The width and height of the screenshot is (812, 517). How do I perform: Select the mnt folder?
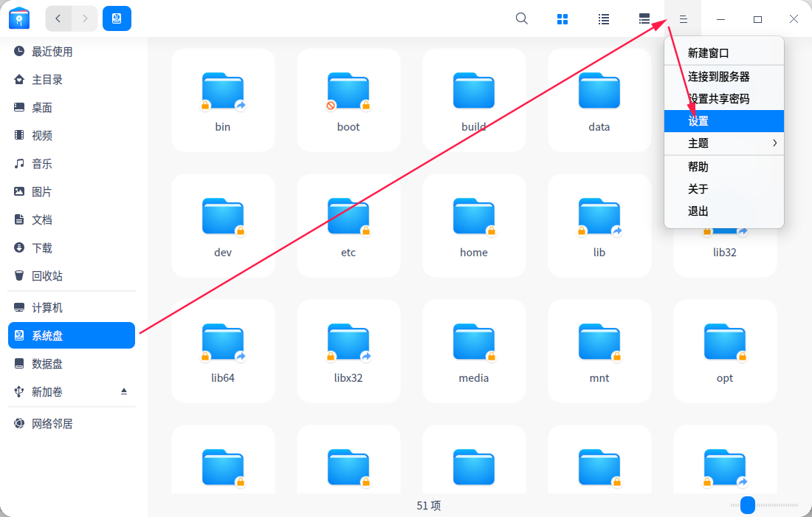point(599,352)
